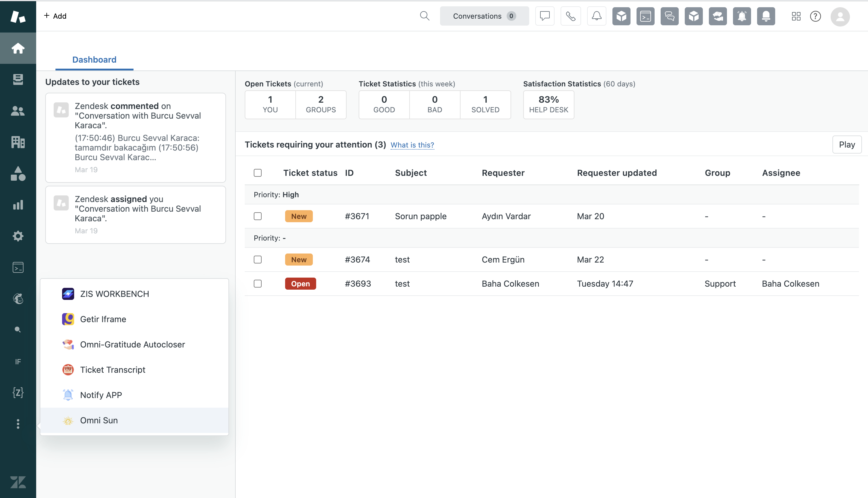Open the 'Sorun papple' ticket subject
Screen dimensions: 868x498
pyautogui.click(x=421, y=216)
